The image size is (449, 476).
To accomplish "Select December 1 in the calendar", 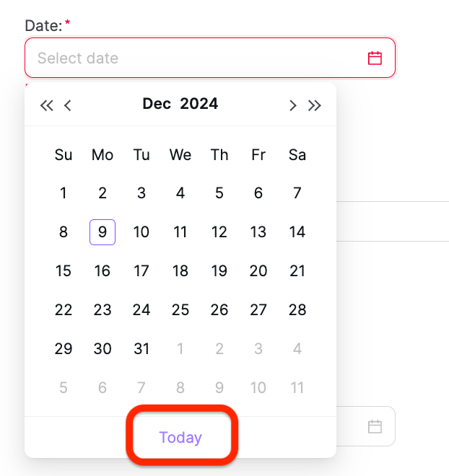I will pos(64,193).
